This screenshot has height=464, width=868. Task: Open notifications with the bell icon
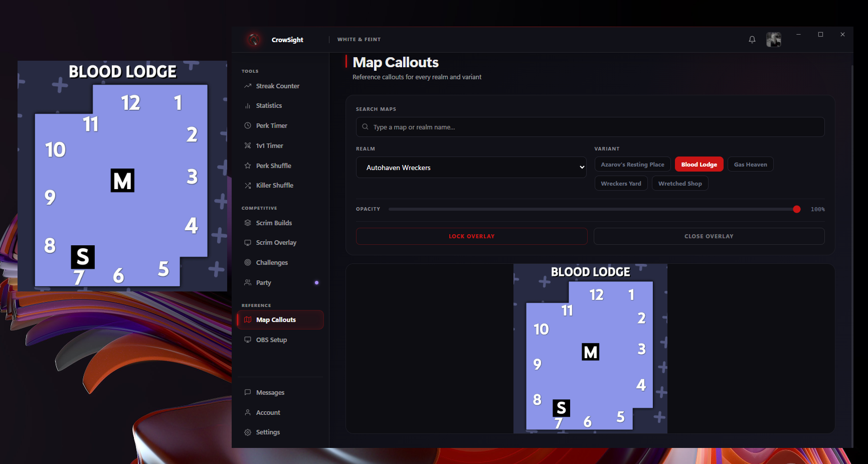click(752, 39)
